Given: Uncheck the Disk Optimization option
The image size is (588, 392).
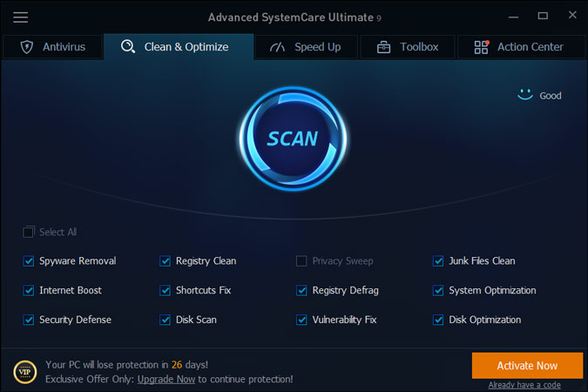Looking at the screenshot, I should coord(438,320).
